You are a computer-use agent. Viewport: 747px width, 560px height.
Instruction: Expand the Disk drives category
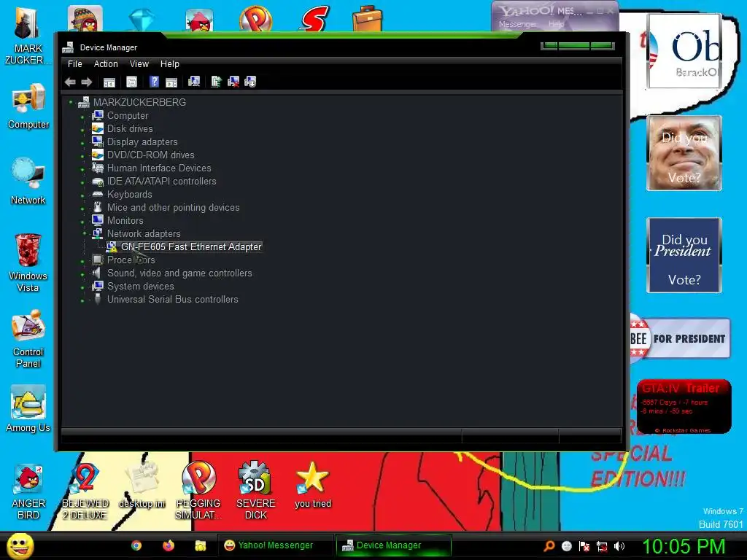(x=82, y=129)
